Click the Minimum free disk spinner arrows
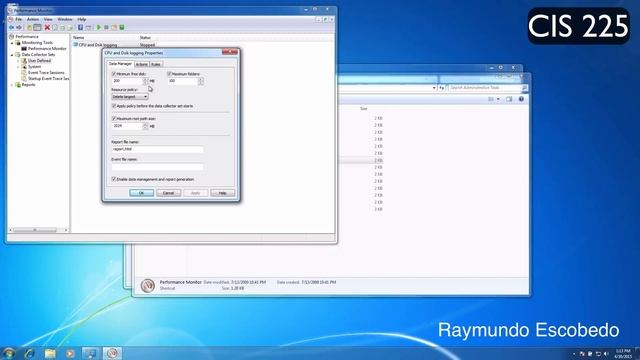 pyautogui.click(x=145, y=81)
